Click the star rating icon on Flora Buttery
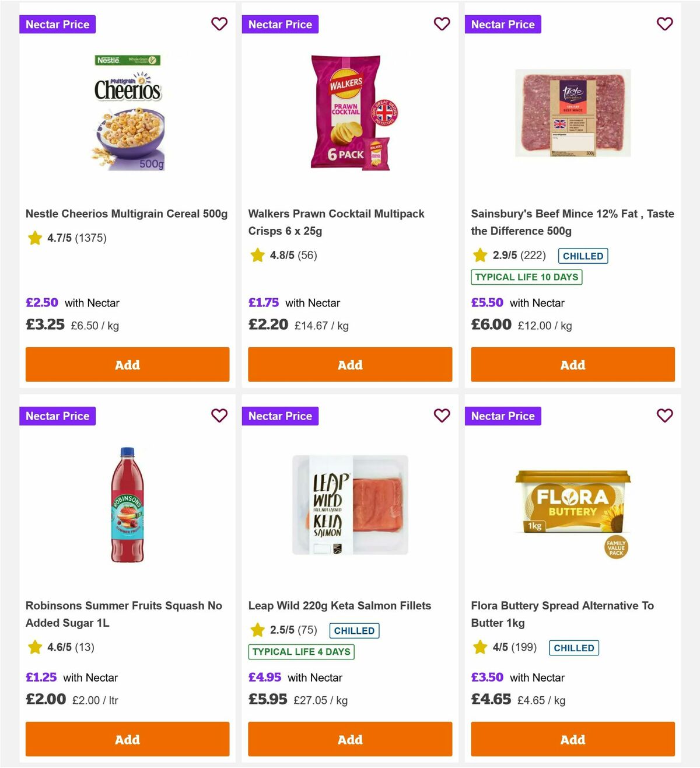Image resolution: width=700 pixels, height=768 pixels. [x=480, y=647]
